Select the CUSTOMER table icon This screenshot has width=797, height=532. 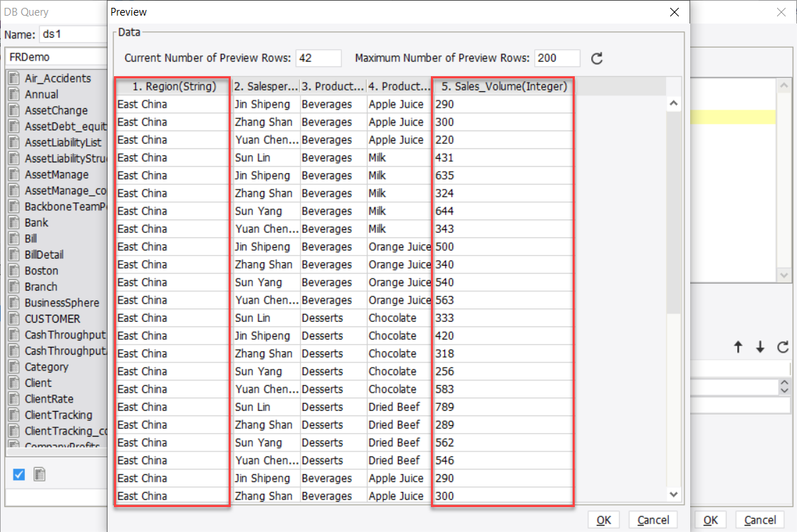point(13,318)
